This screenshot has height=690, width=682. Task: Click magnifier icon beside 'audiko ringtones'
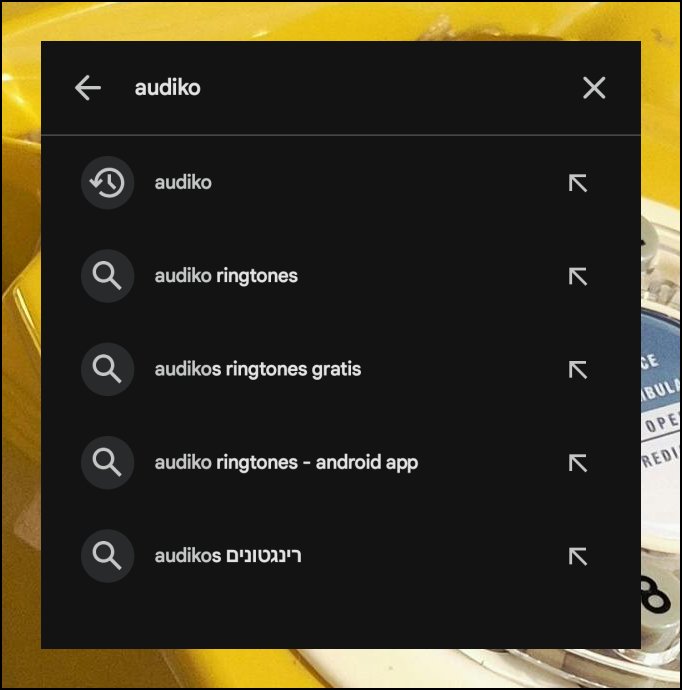pyautogui.click(x=107, y=276)
